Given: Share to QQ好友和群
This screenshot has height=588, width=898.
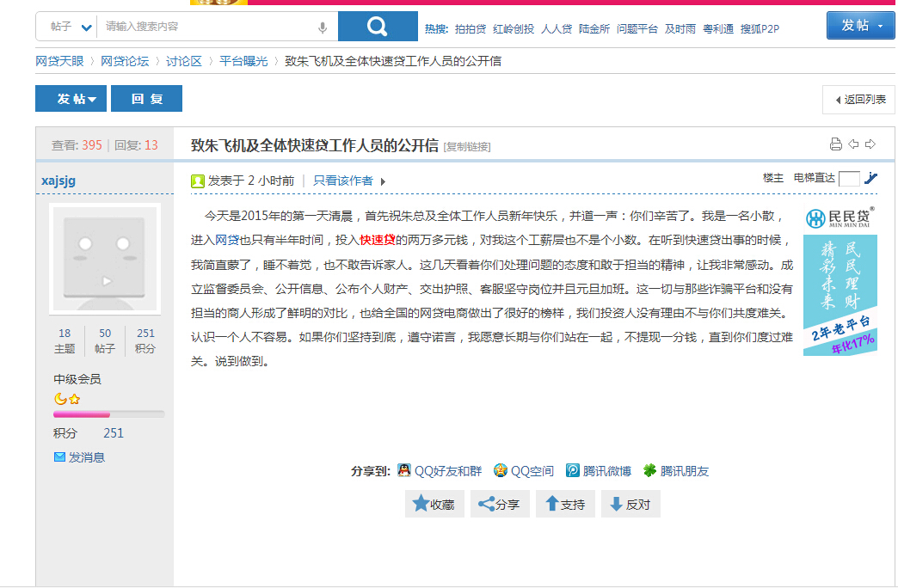Looking at the screenshot, I should pos(448,471).
